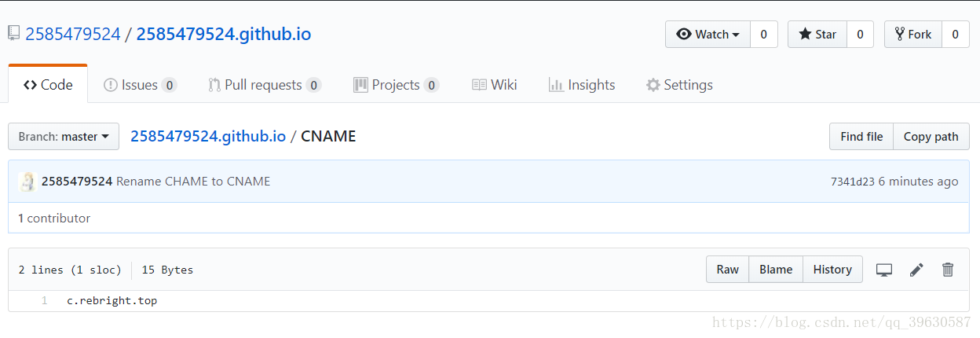Click the 2585479524 avatar image
The height and width of the screenshot is (338, 980).
coord(27,182)
